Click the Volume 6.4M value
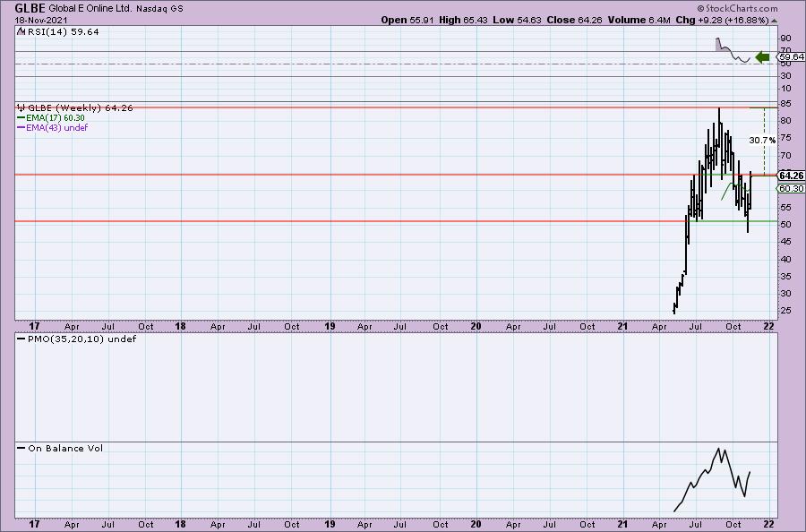Viewport: 806px width, 532px height. tap(639, 20)
